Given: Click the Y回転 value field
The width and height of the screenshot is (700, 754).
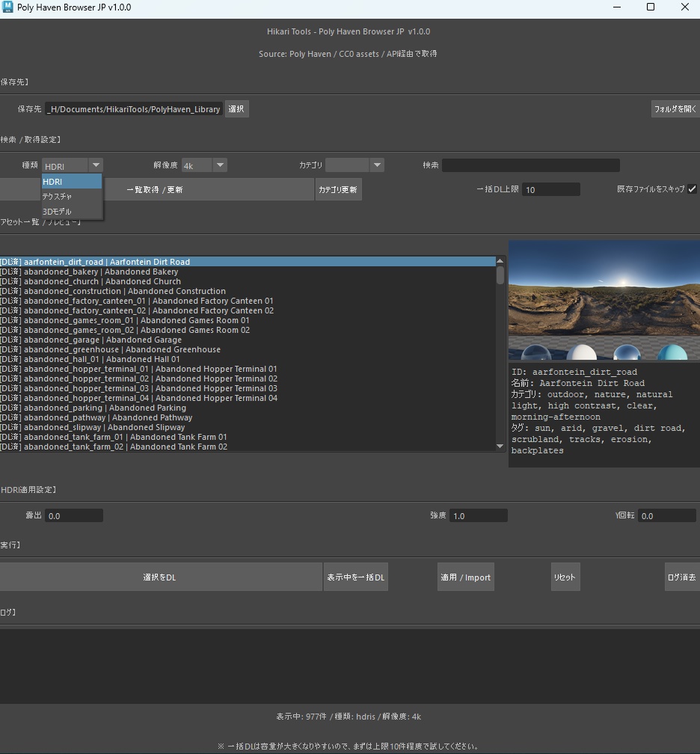Looking at the screenshot, I should (x=667, y=515).
